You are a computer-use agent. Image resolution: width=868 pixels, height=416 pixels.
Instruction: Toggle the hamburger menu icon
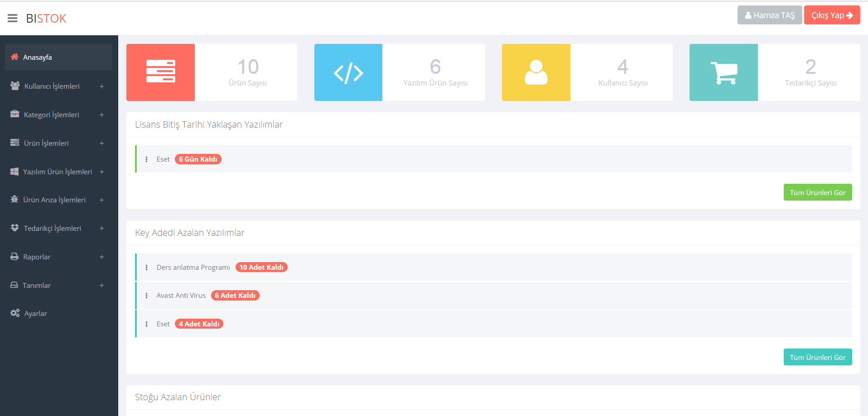13,18
